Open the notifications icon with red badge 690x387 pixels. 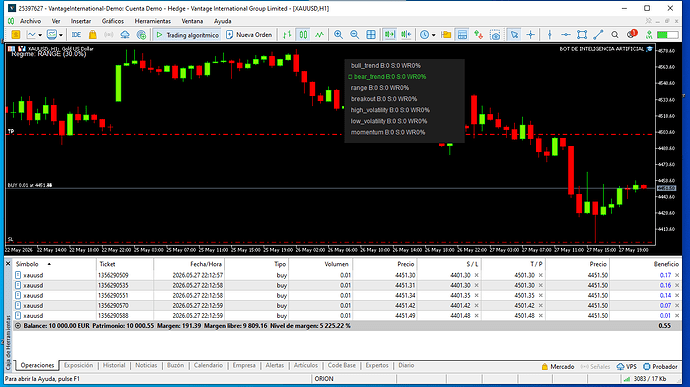pos(632,34)
